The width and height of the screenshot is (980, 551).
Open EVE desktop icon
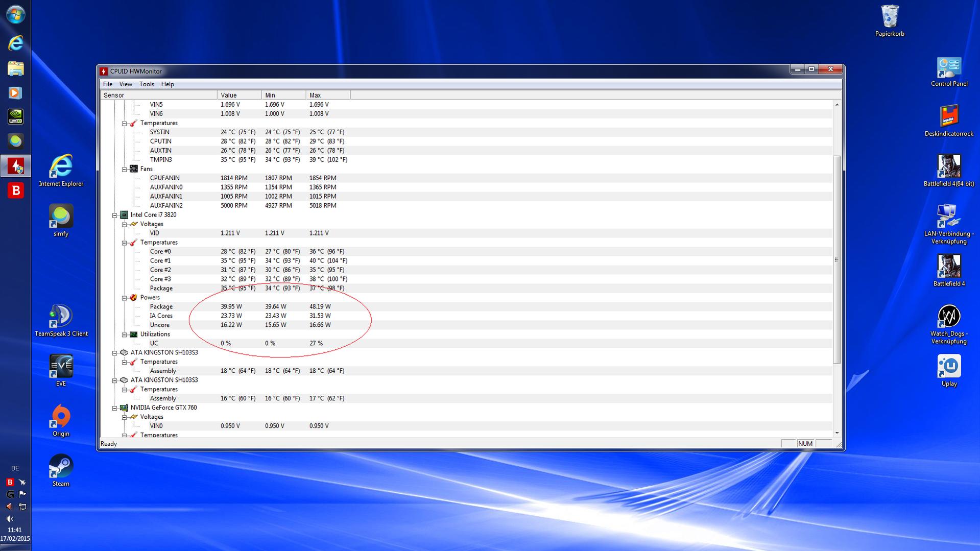tap(61, 371)
